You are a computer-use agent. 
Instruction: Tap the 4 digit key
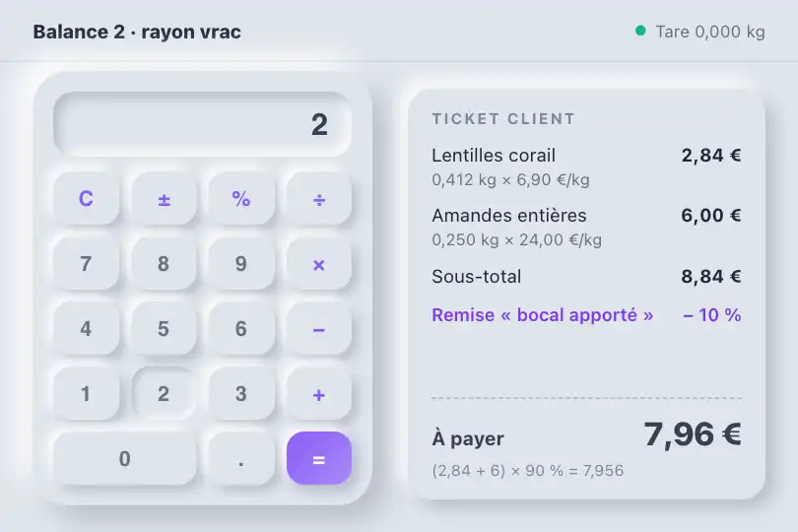pyautogui.click(x=86, y=328)
